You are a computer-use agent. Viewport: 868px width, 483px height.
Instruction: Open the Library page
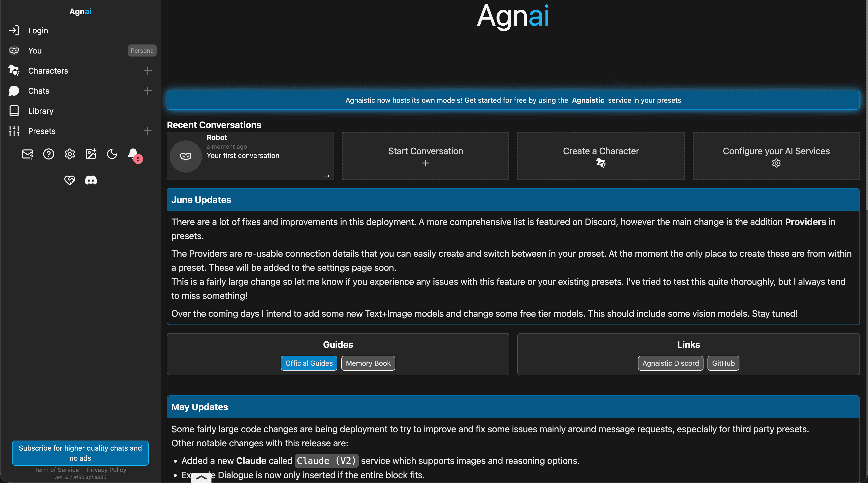click(x=41, y=111)
